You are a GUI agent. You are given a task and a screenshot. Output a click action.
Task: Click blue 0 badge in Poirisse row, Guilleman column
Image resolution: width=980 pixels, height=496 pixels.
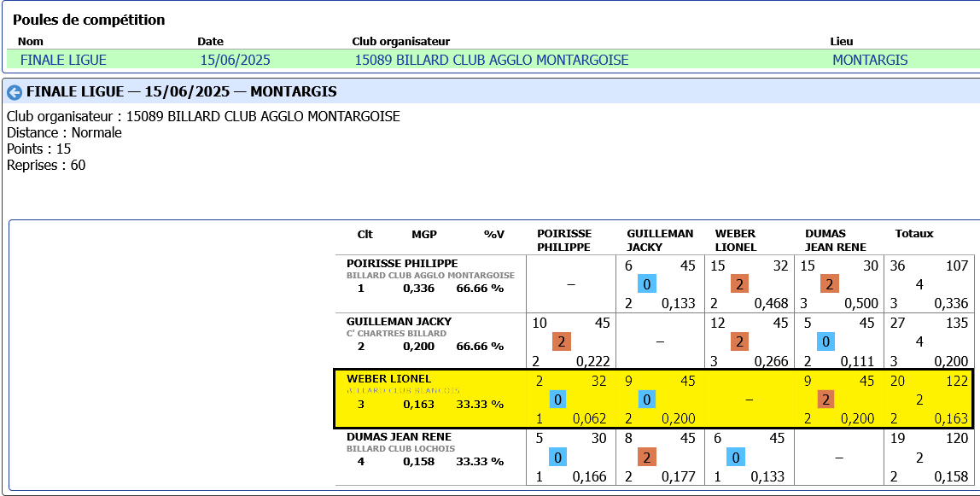pos(647,284)
